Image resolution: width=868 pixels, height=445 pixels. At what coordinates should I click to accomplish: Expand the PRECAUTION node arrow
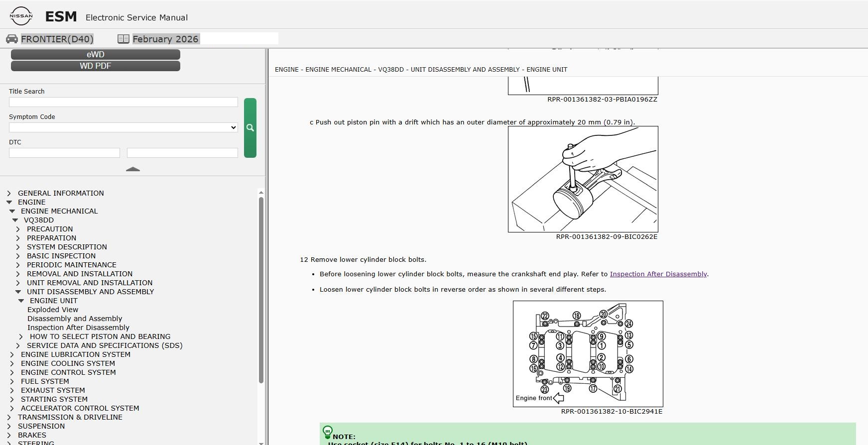18,229
